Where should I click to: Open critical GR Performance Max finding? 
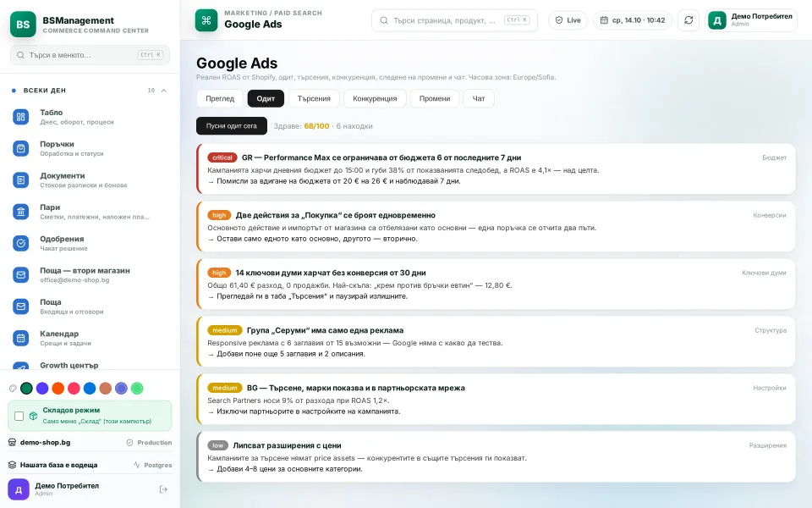coord(497,169)
